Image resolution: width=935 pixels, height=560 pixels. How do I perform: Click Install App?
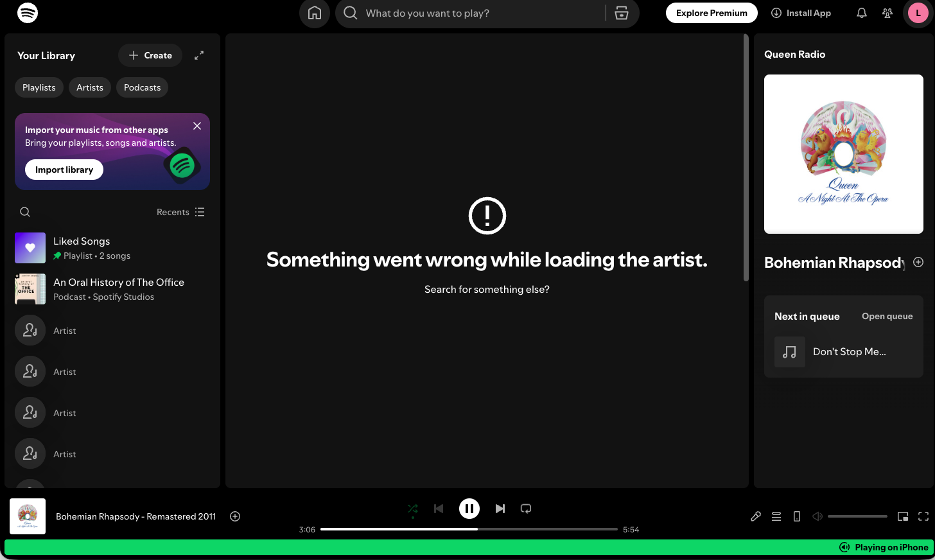pyautogui.click(x=801, y=13)
